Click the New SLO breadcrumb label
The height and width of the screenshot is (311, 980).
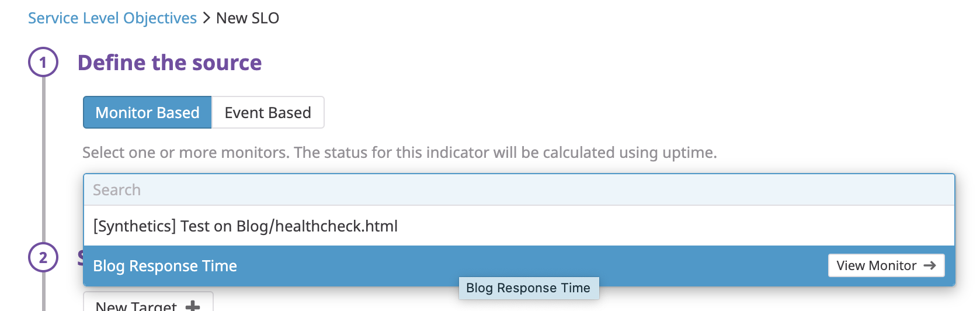[x=248, y=18]
